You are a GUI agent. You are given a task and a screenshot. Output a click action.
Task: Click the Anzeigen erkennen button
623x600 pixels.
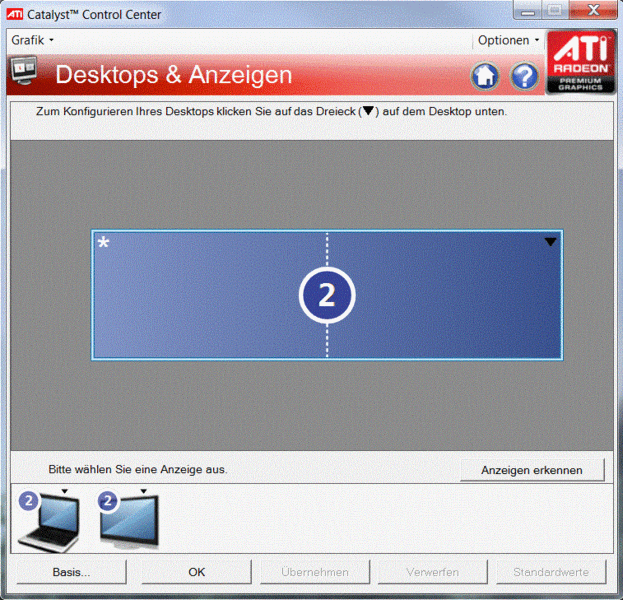pyautogui.click(x=532, y=470)
